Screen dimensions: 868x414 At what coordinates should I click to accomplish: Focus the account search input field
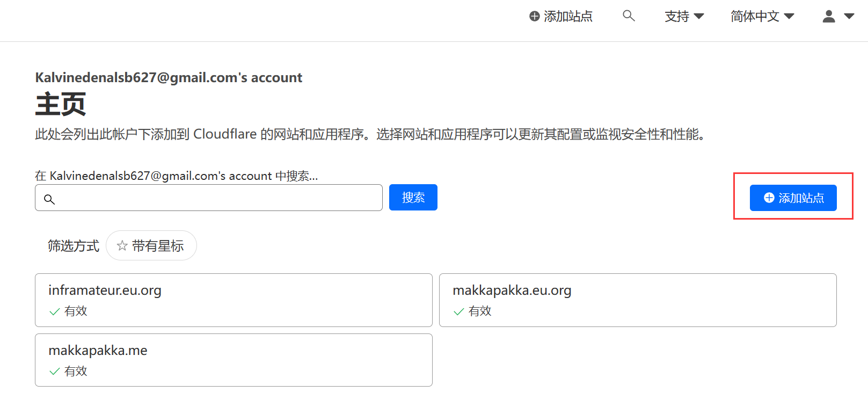tap(215, 198)
